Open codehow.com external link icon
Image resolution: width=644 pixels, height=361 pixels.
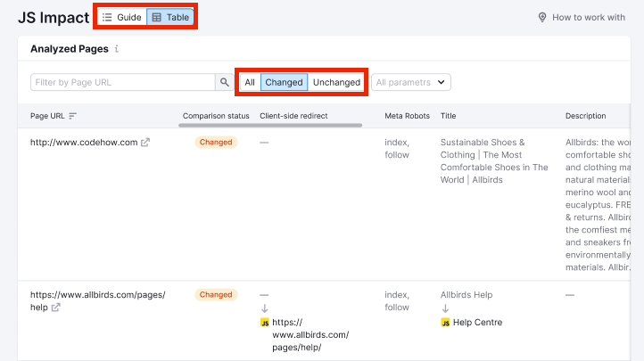(145, 143)
